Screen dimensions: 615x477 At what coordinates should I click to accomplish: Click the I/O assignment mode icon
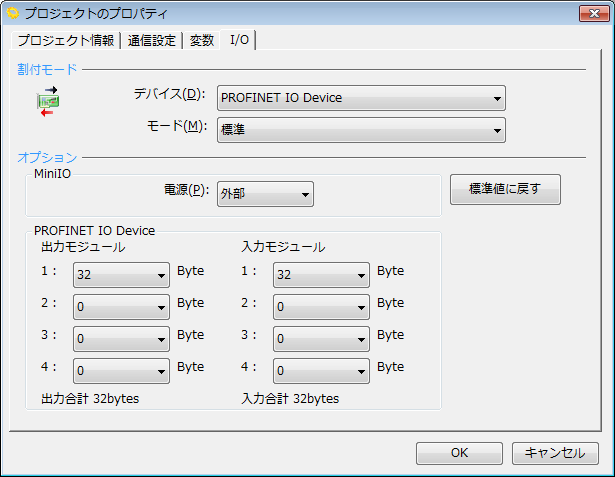[48, 102]
